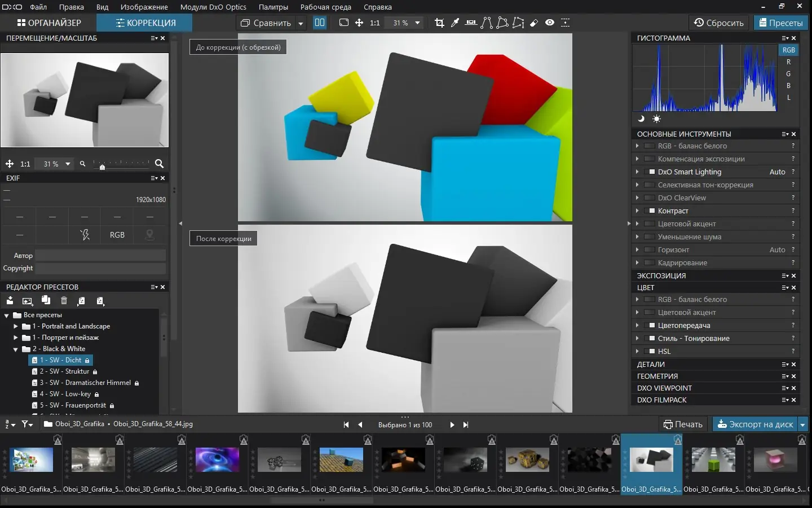The height and width of the screenshot is (508, 812).
Task: Click the eye icon in top toolbar
Action: pyautogui.click(x=550, y=23)
